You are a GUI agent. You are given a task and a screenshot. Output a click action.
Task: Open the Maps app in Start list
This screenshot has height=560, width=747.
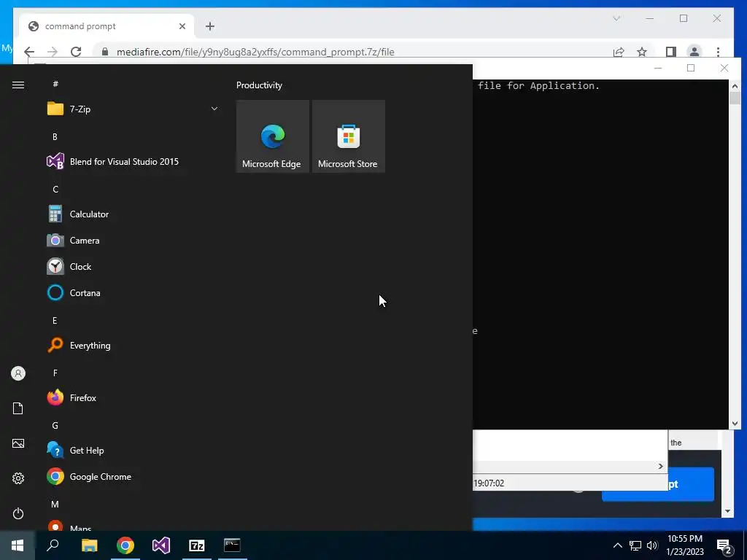click(133, 526)
